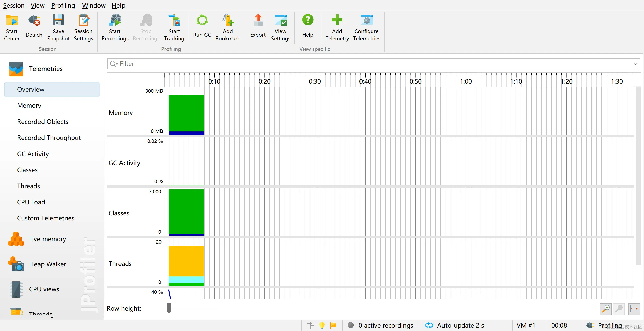Open the Profiling menu
This screenshot has width=644, height=331.
[x=63, y=5]
